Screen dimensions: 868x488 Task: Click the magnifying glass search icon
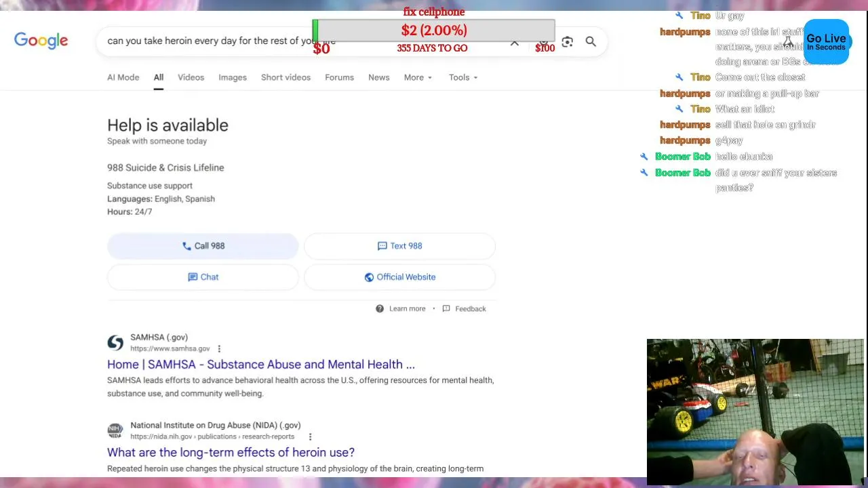[591, 42]
